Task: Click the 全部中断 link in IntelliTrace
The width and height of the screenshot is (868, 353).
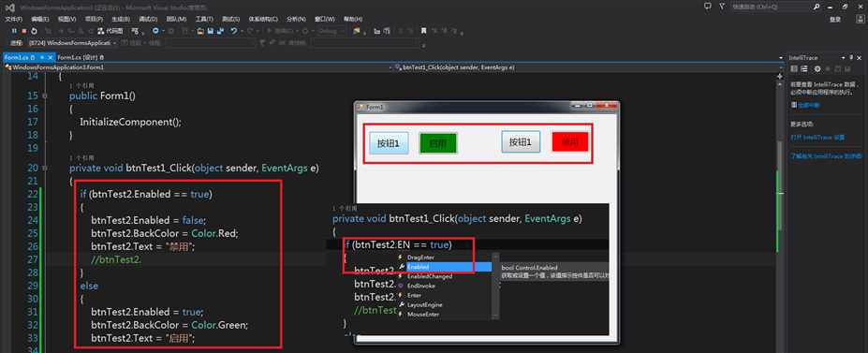Action: coord(808,105)
